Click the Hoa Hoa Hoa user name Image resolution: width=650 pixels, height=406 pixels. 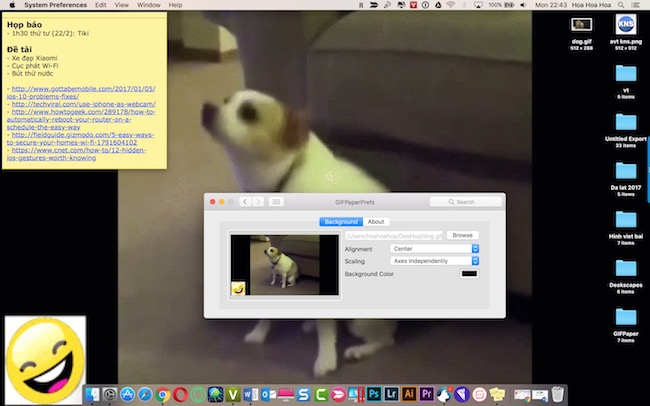(591, 5)
